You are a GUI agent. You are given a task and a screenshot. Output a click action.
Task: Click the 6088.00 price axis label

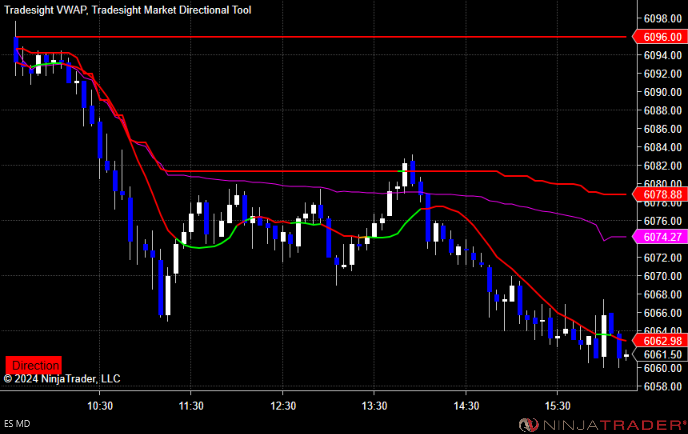(663, 111)
